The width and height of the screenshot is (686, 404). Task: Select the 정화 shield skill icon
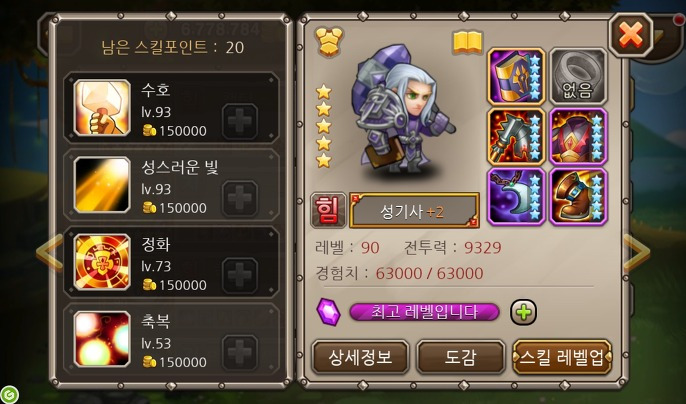[x=102, y=262]
